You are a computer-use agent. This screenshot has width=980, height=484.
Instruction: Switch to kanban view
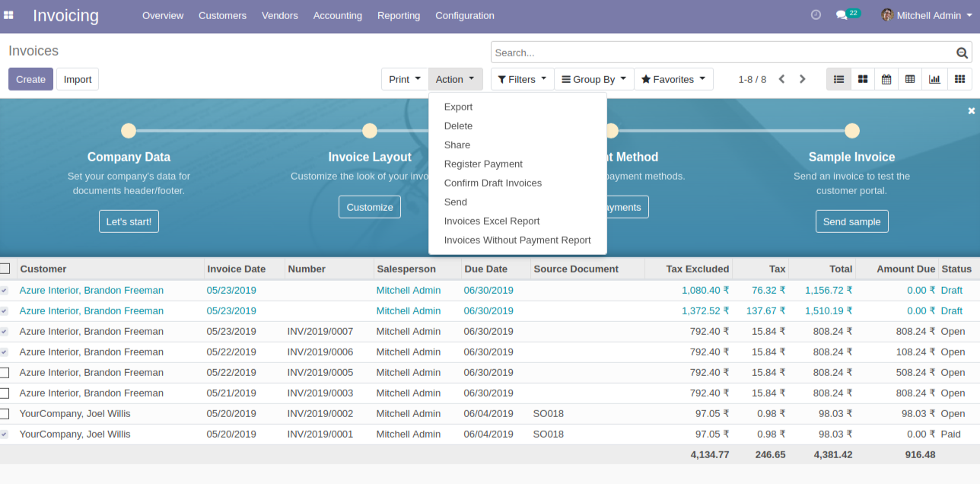tap(862, 79)
